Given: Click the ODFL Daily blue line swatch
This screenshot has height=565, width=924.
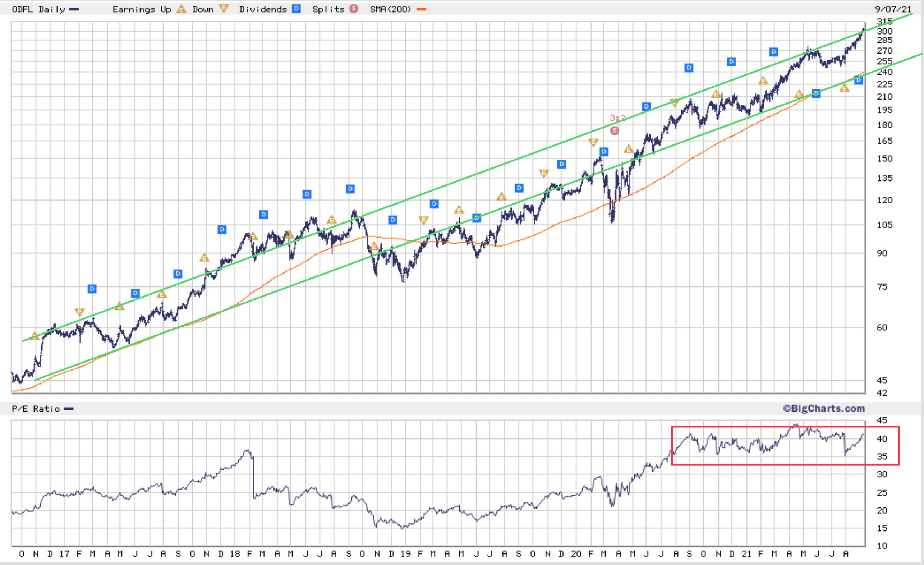Looking at the screenshot, I should point(74,9).
